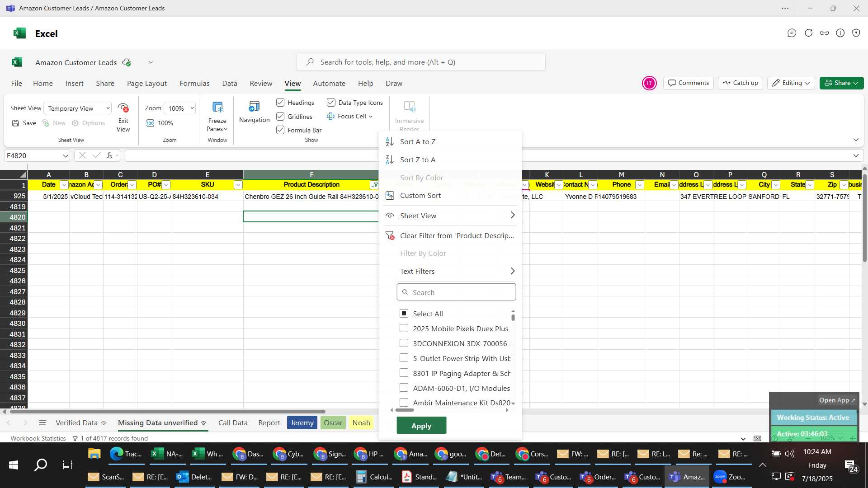
Task: Click Exit View icon
Action: [x=123, y=108]
